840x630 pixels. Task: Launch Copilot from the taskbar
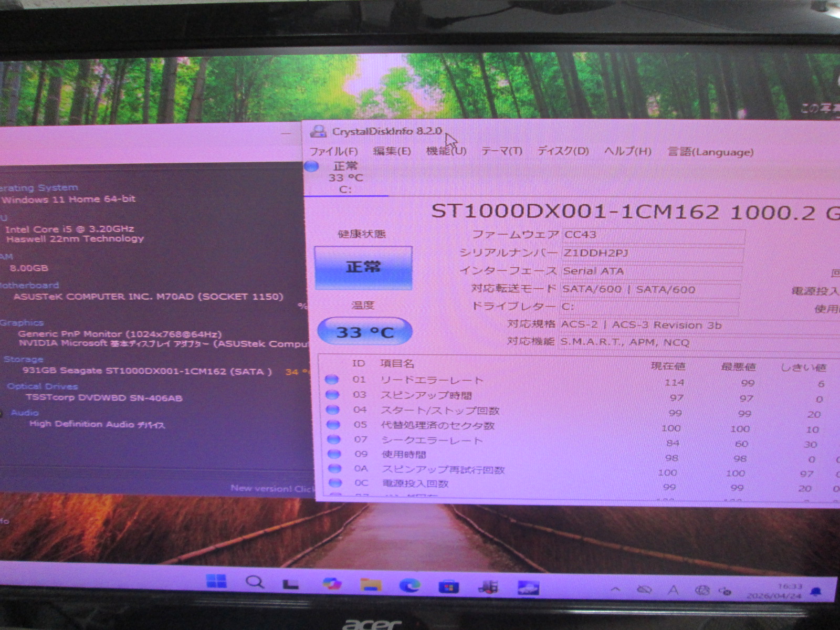point(332,584)
